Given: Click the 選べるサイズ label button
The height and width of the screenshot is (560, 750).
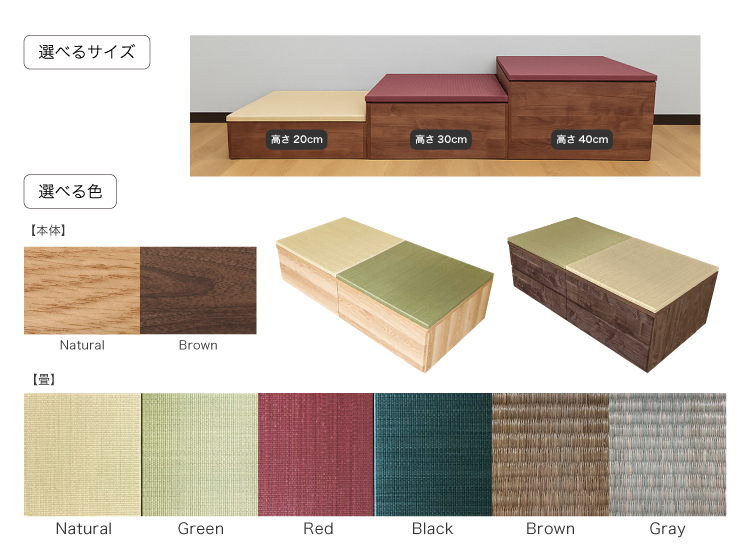Looking at the screenshot, I should (87, 52).
